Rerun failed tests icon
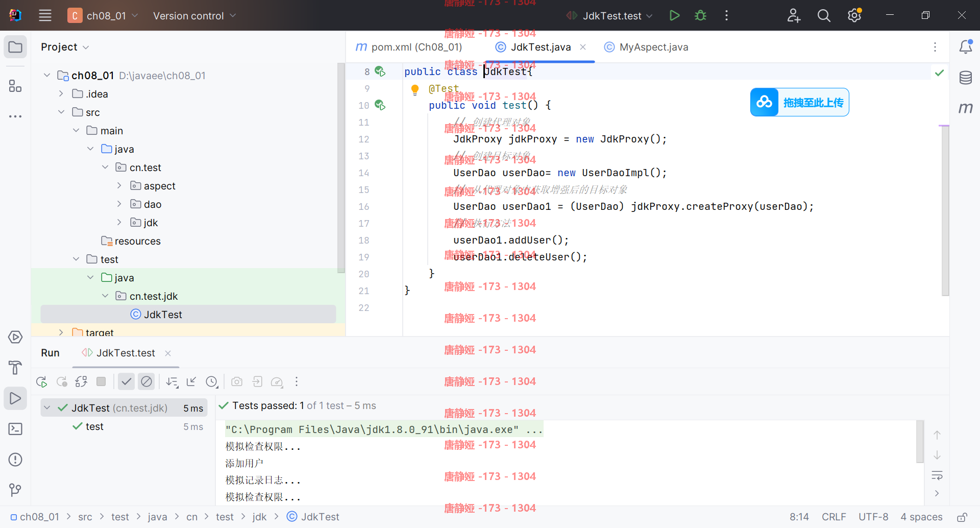 pyautogui.click(x=62, y=381)
